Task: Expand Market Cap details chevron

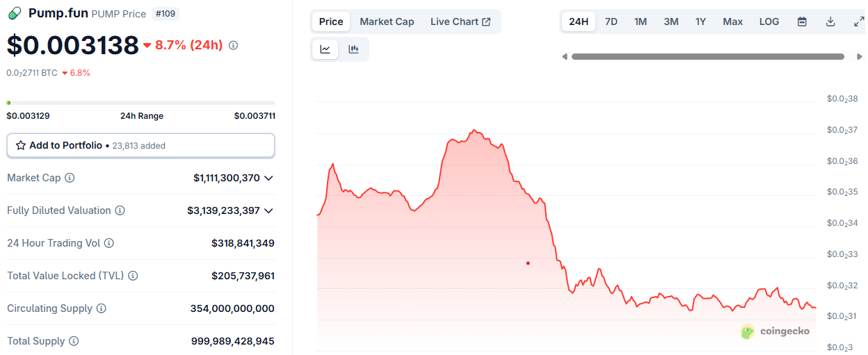Action: (x=268, y=178)
